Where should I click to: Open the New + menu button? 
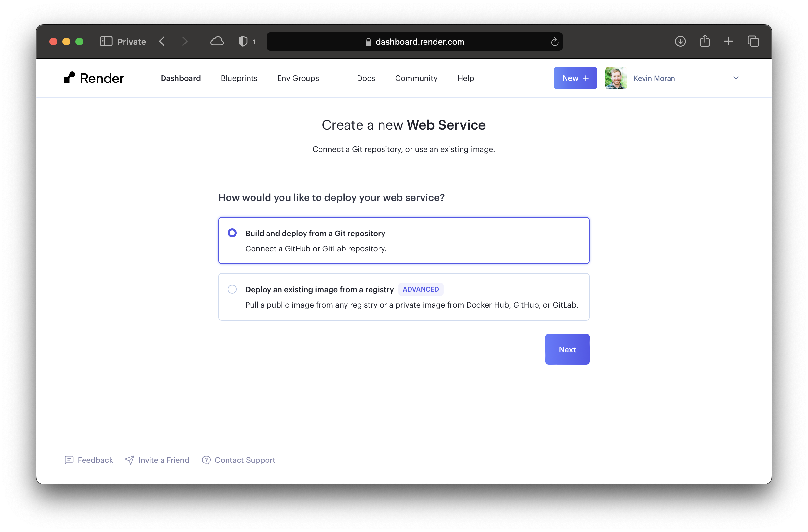coord(575,78)
